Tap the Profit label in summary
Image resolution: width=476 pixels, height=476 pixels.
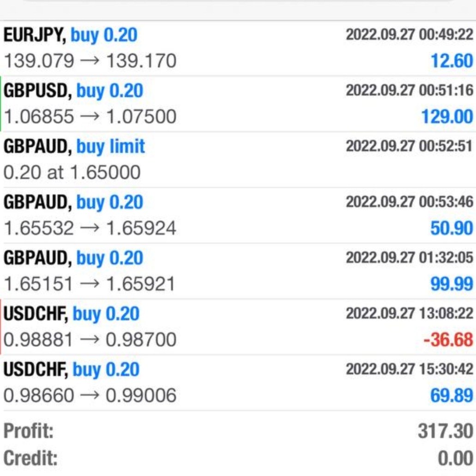click(29, 431)
